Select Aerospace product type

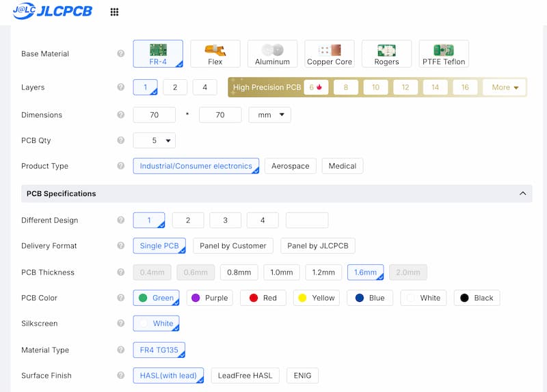point(291,166)
